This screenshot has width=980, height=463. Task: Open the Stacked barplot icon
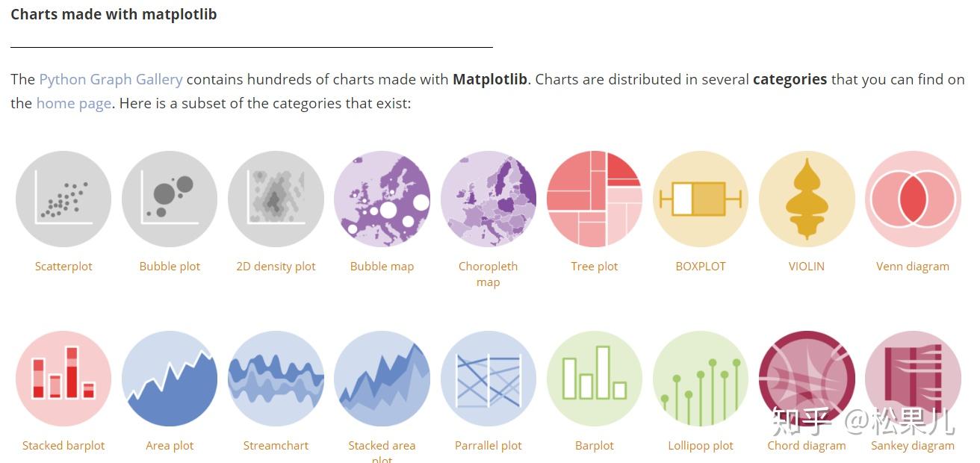[63, 379]
